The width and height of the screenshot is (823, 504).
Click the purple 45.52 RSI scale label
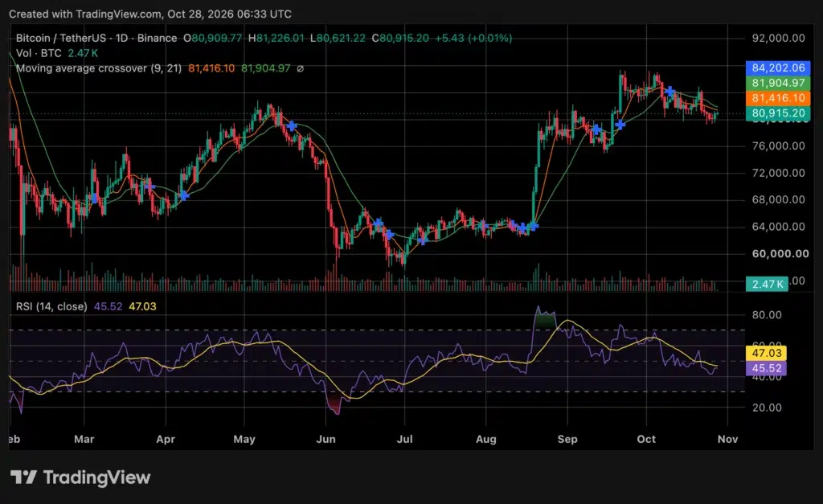click(766, 368)
